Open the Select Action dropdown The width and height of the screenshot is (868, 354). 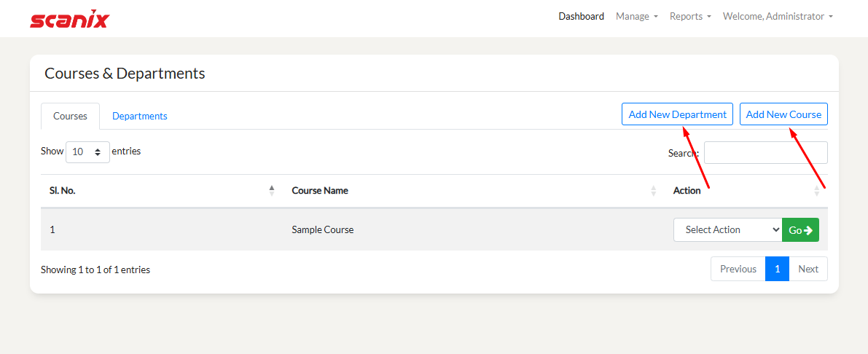click(727, 229)
